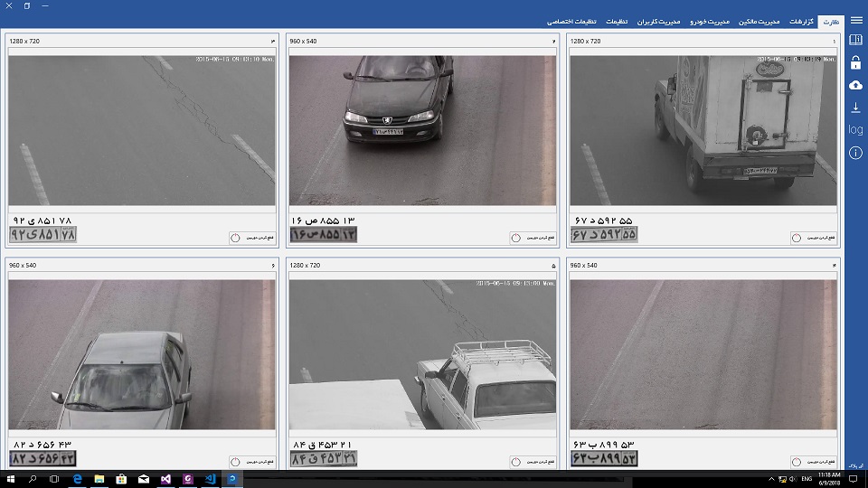Disconnect camera showing plate ۹۲ ی ۸۵۱ ۷۸
The image size is (868, 488).
[x=252, y=238]
